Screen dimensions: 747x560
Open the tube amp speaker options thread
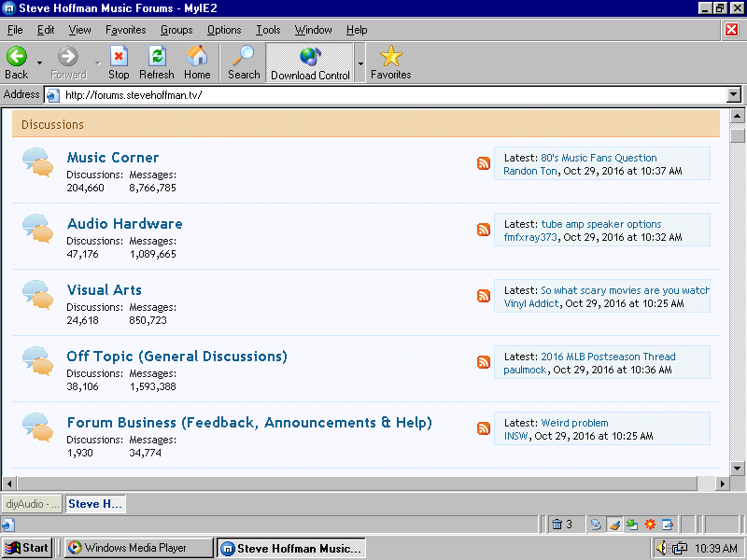coord(601,224)
